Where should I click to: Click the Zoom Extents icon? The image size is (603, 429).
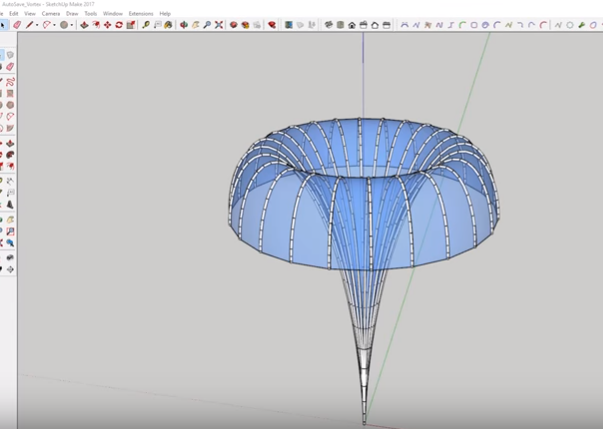(x=219, y=25)
